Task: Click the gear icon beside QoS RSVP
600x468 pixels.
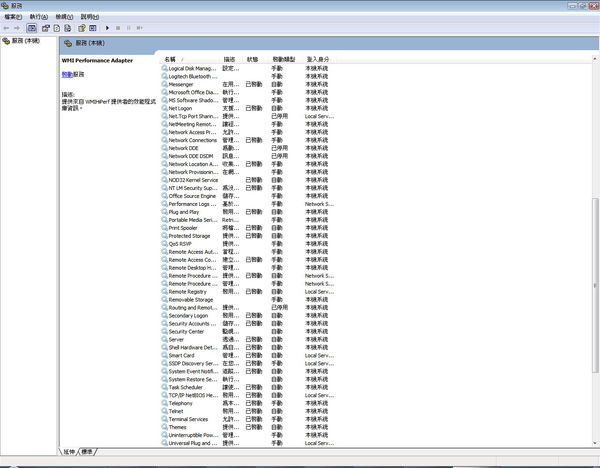Action: point(164,244)
